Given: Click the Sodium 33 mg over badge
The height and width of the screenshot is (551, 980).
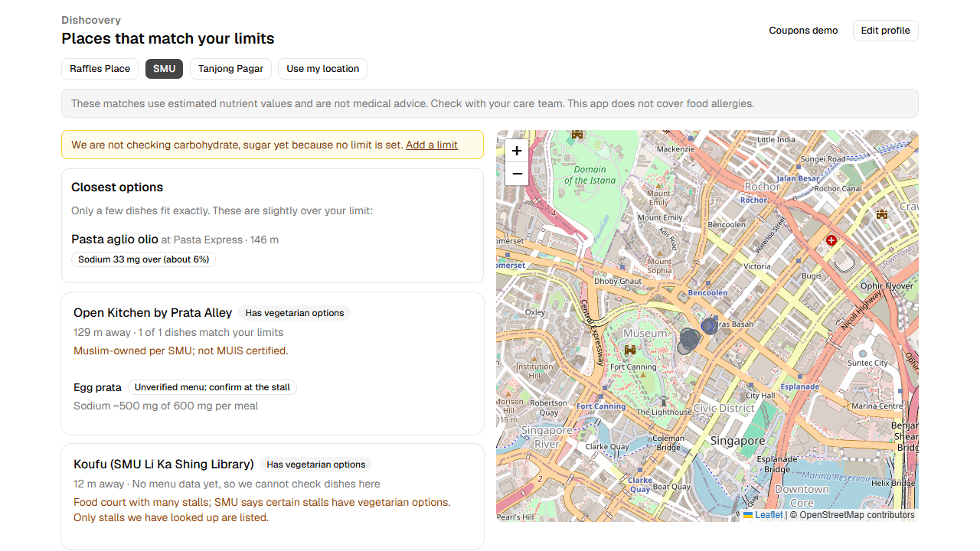Looking at the screenshot, I should [144, 259].
